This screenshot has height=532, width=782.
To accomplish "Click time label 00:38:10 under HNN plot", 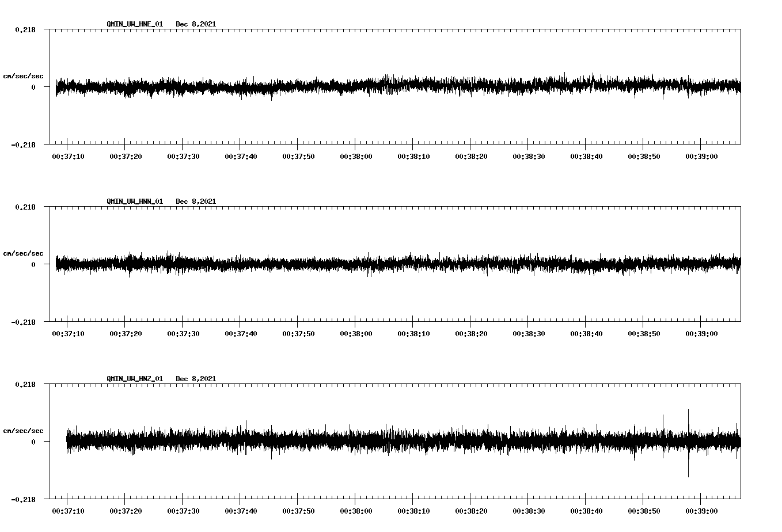I will 413,334.
